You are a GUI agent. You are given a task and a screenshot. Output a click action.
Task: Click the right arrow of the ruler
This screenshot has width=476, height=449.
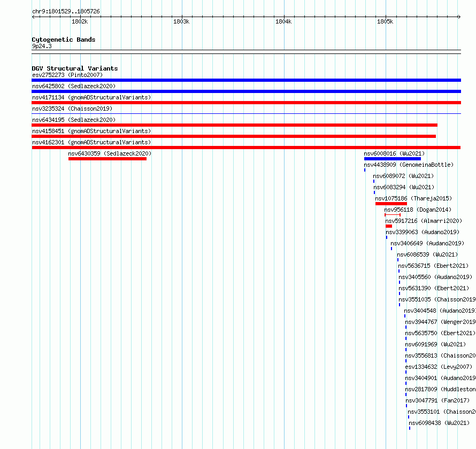(x=459, y=17)
